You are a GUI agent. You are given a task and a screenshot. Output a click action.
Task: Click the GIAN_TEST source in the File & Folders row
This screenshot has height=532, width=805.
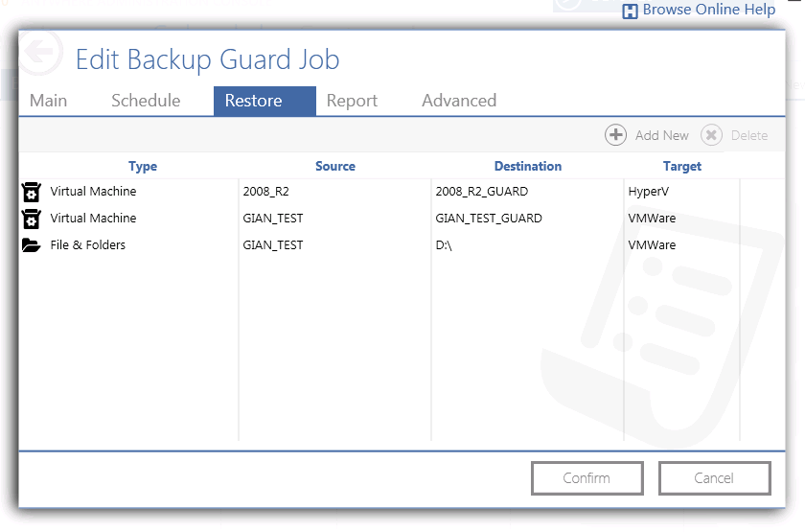click(x=273, y=245)
